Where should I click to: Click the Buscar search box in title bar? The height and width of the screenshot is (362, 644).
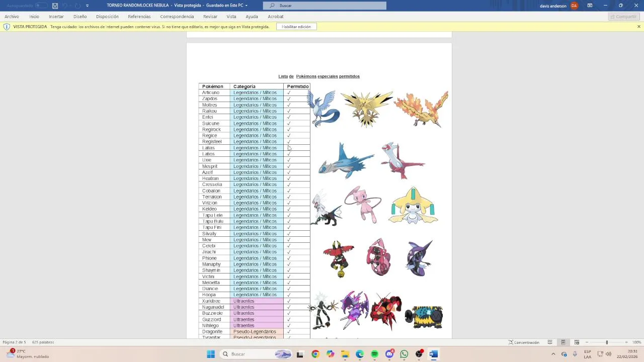tap(325, 6)
